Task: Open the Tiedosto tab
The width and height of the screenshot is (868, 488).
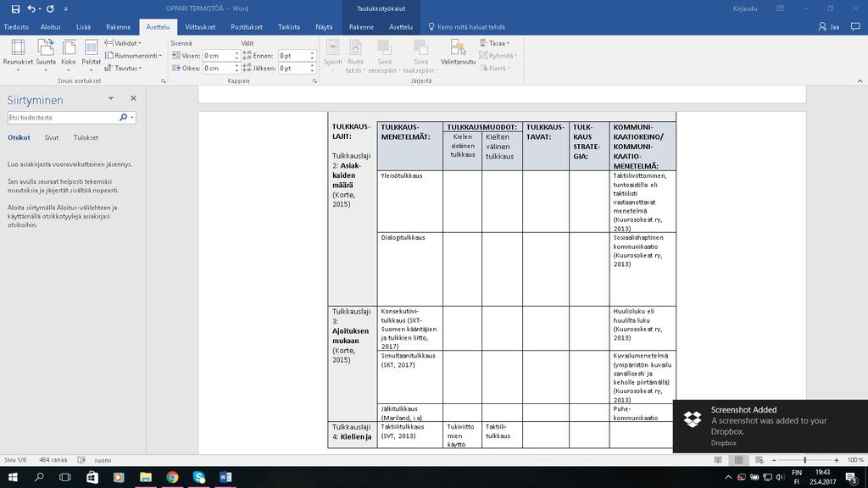Action: coord(16,26)
